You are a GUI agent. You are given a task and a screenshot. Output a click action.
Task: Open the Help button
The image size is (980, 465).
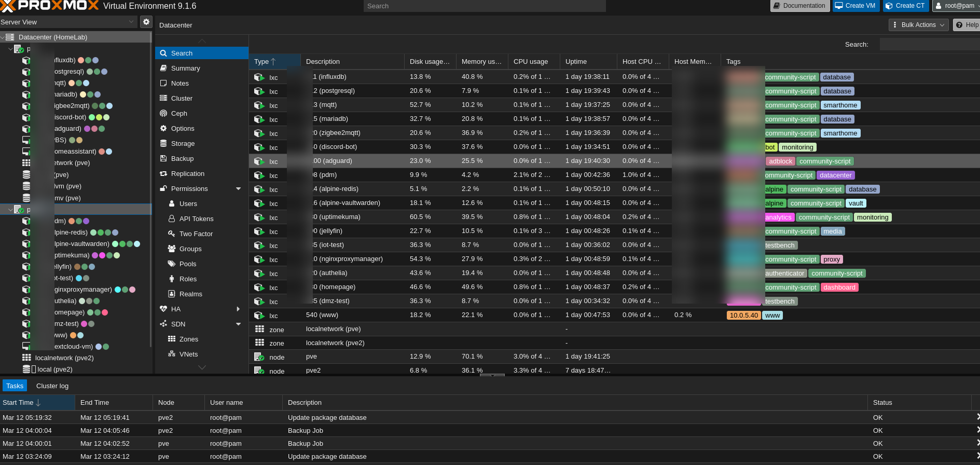coord(967,25)
